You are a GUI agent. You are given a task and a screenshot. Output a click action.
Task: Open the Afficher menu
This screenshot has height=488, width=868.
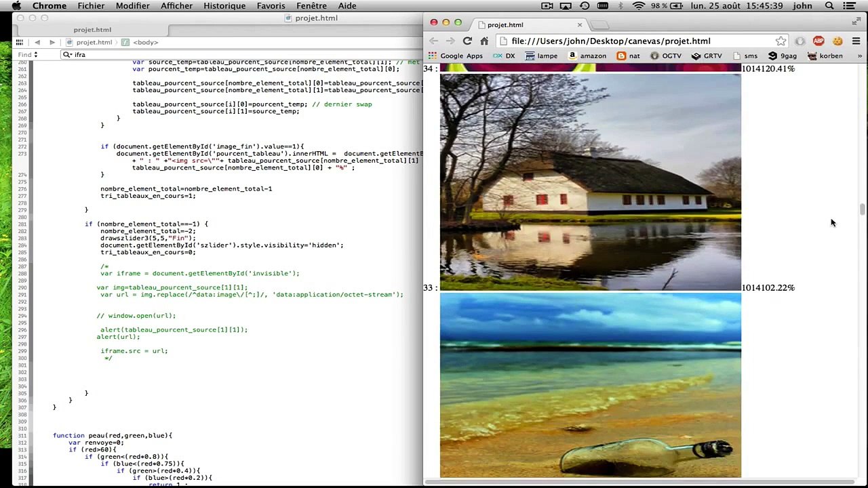(176, 6)
